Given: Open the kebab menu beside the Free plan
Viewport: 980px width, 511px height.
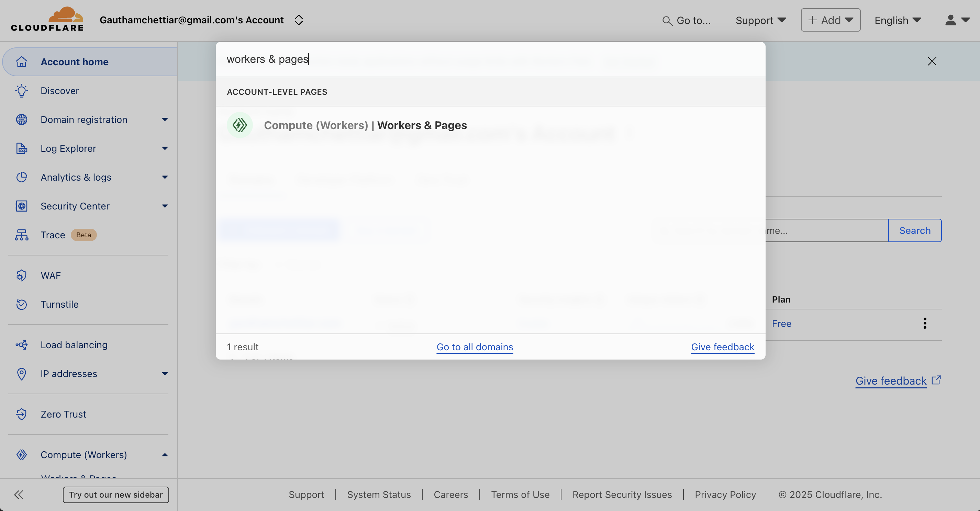Looking at the screenshot, I should point(925,323).
